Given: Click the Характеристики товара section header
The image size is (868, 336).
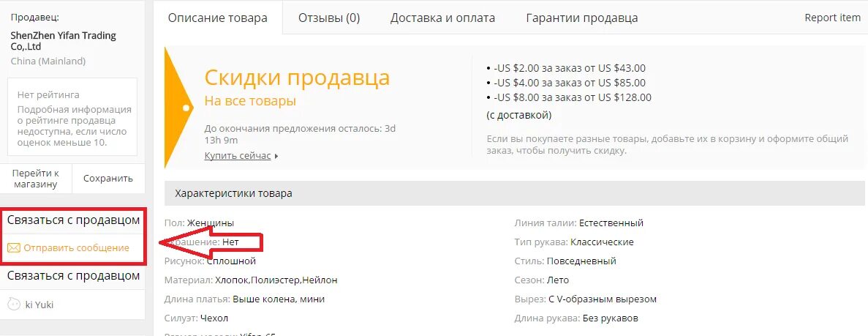Looking at the screenshot, I should (x=514, y=193).
